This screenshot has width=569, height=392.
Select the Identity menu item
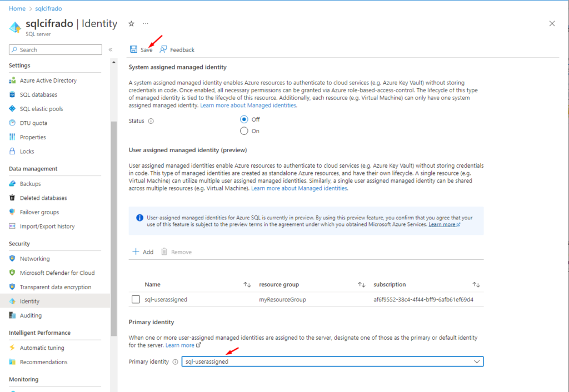55,301
